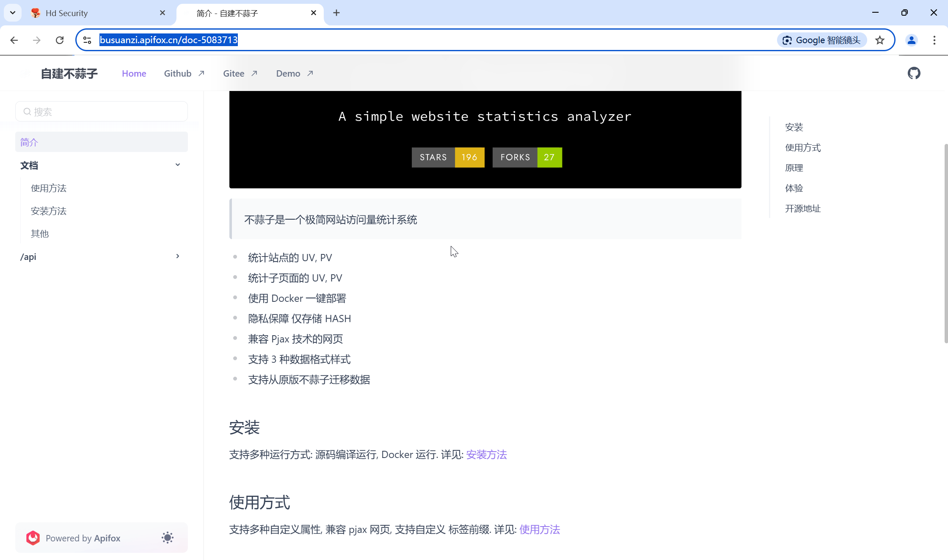Reload the page with the refresh icon
948x560 pixels.
tap(60, 40)
